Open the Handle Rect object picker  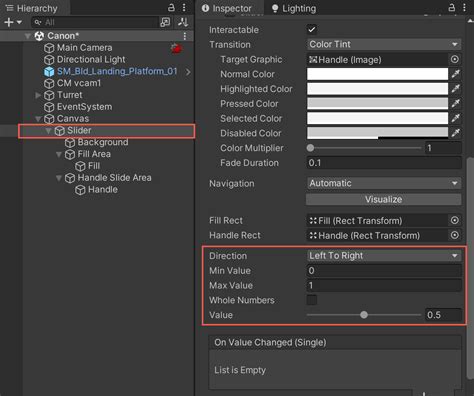tap(455, 235)
